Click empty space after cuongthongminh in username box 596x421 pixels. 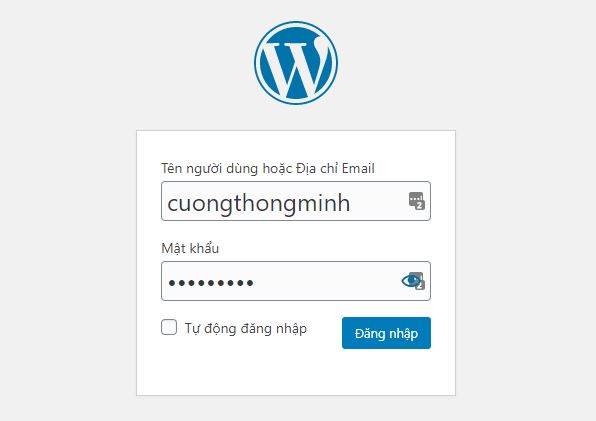coord(378,201)
